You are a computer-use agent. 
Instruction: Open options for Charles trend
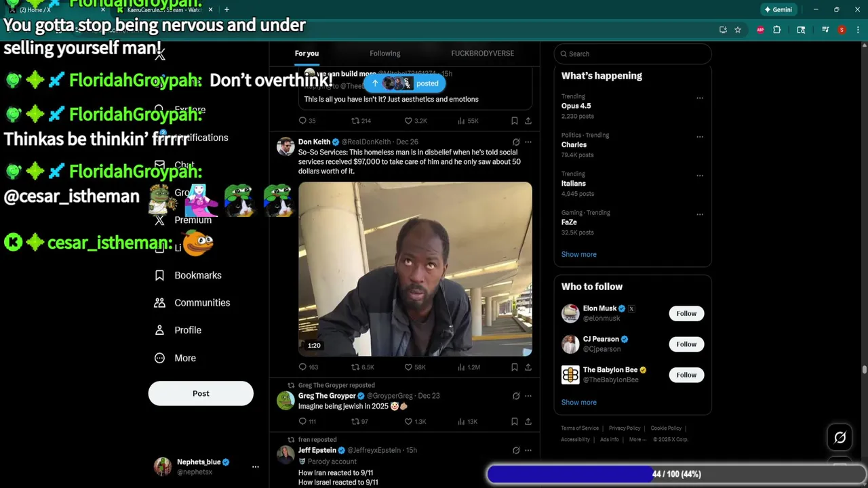click(700, 136)
